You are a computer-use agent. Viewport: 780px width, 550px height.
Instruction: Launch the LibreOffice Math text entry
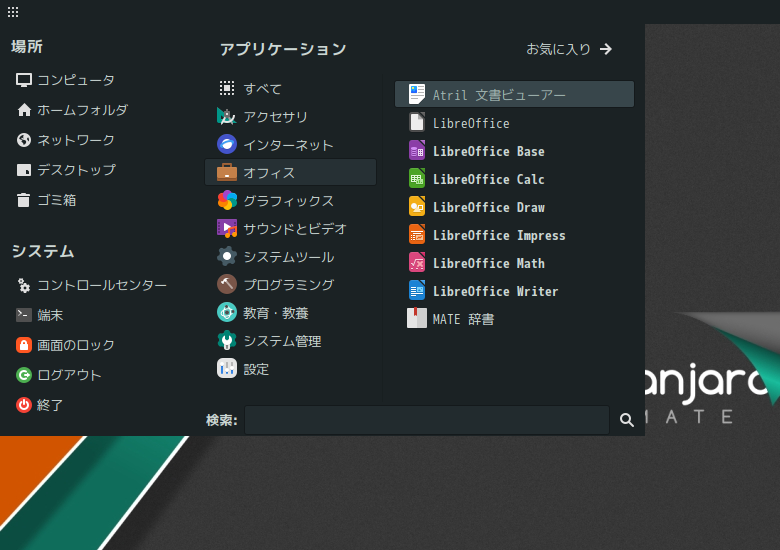(488, 263)
